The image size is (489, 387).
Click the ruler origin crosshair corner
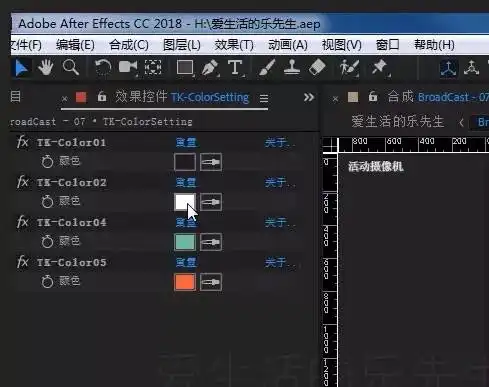click(330, 145)
